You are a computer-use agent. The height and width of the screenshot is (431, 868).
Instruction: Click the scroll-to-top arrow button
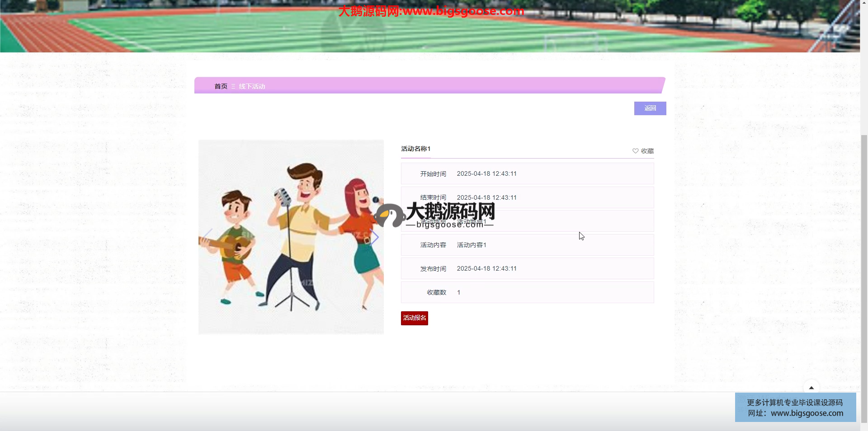tap(811, 387)
